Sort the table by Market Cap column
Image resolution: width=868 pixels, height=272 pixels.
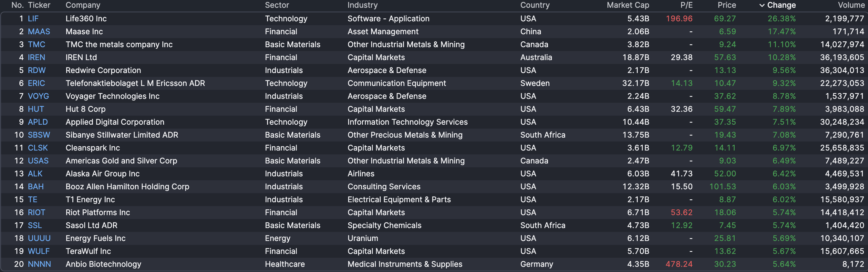pos(628,5)
